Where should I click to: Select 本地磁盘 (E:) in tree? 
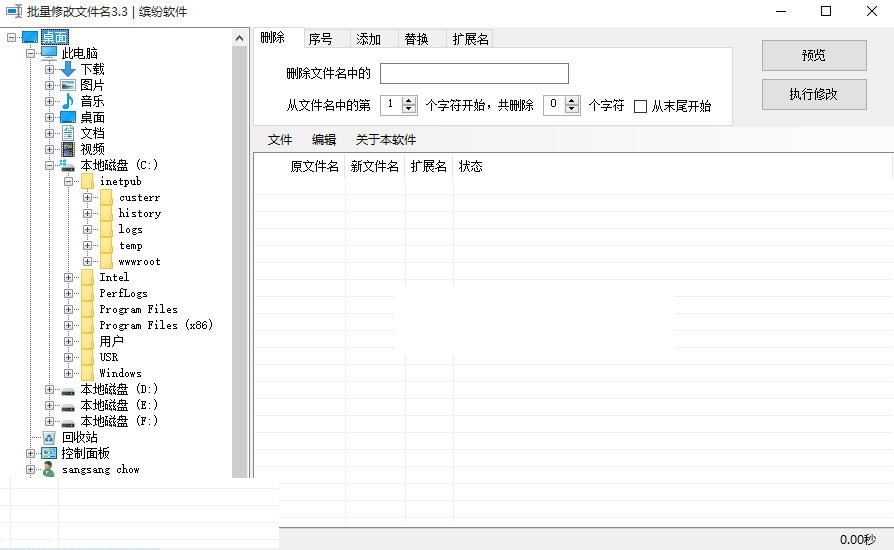[x=119, y=405]
